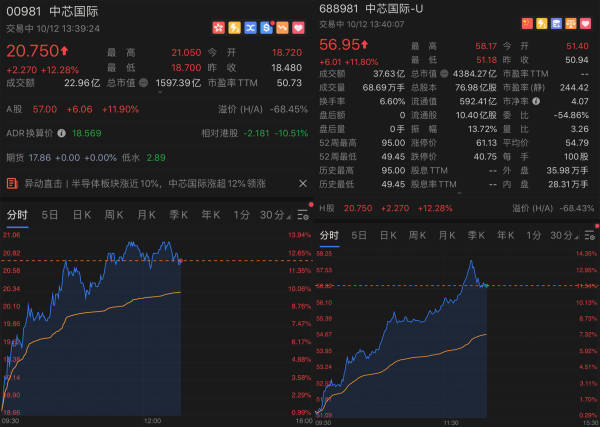
Task: Open chart settings icon on right chart tab bar
Action: (x=591, y=235)
